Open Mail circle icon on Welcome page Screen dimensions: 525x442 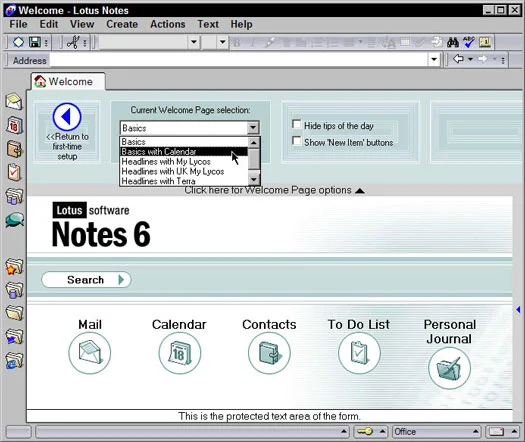pos(90,353)
